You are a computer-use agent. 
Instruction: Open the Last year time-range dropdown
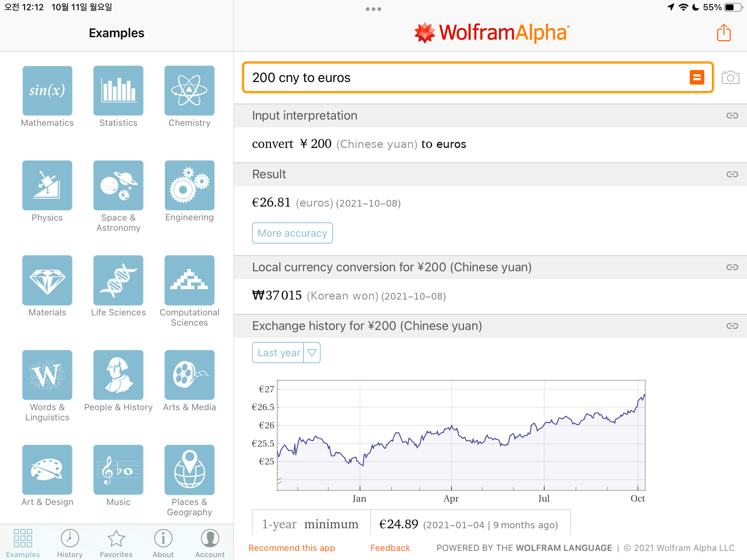(x=279, y=353)
